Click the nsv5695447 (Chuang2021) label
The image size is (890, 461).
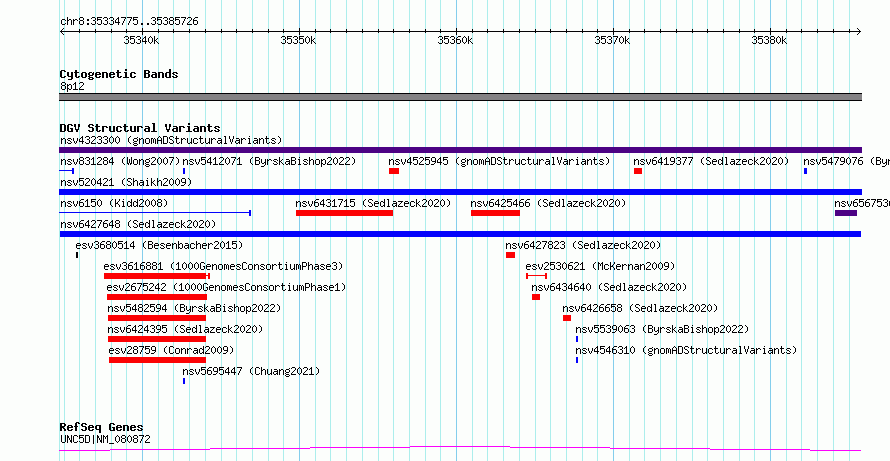[251, 371]
